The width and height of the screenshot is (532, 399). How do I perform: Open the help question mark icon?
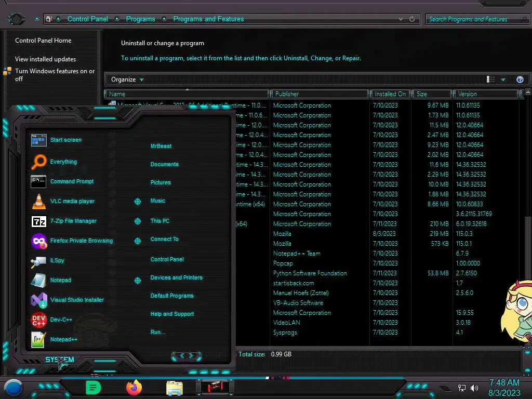pos(520,79)
